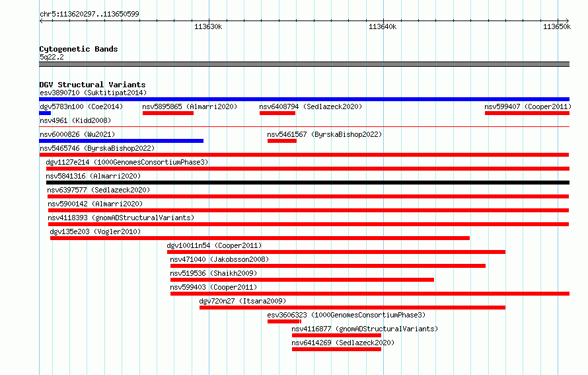Screen dimensions: 588x375
Task: Open nsv5465746 (ByrskaBishop2022) label
Action: click(97, 148)
